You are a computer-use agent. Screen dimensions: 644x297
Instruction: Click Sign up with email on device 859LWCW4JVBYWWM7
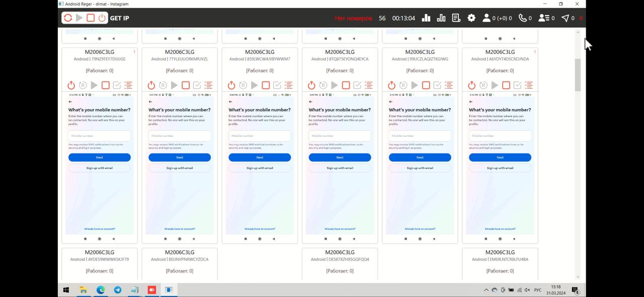point(260,168)
